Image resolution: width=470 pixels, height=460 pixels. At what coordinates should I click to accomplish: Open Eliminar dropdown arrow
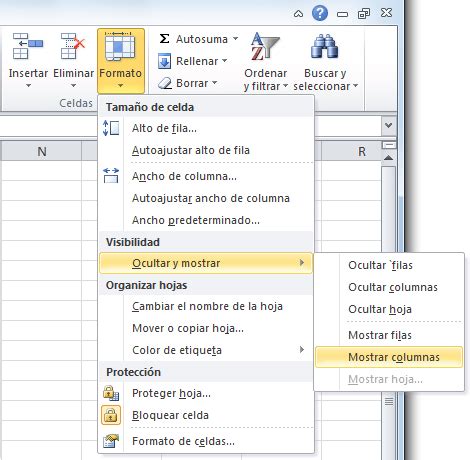(x=73, y=86)
